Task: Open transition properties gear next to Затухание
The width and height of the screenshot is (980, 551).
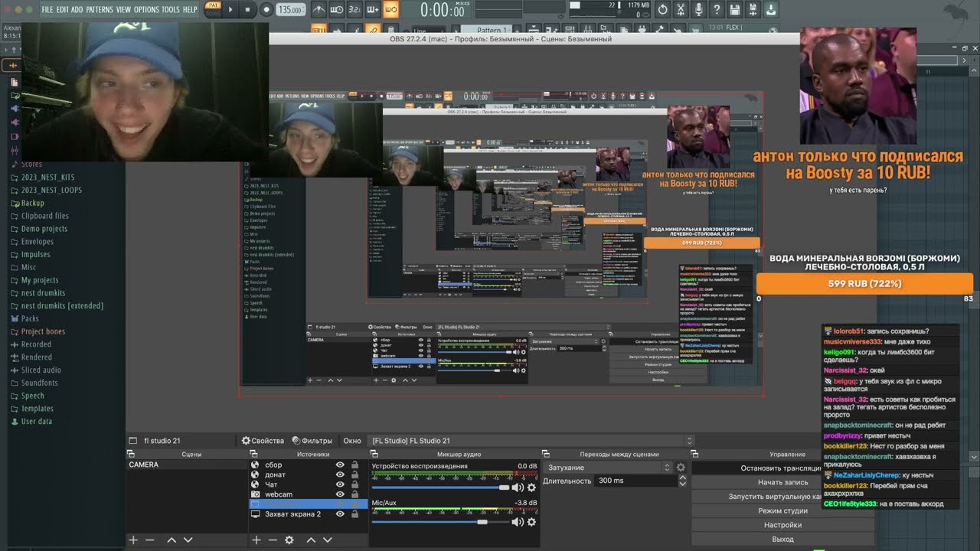Action: 681,468
